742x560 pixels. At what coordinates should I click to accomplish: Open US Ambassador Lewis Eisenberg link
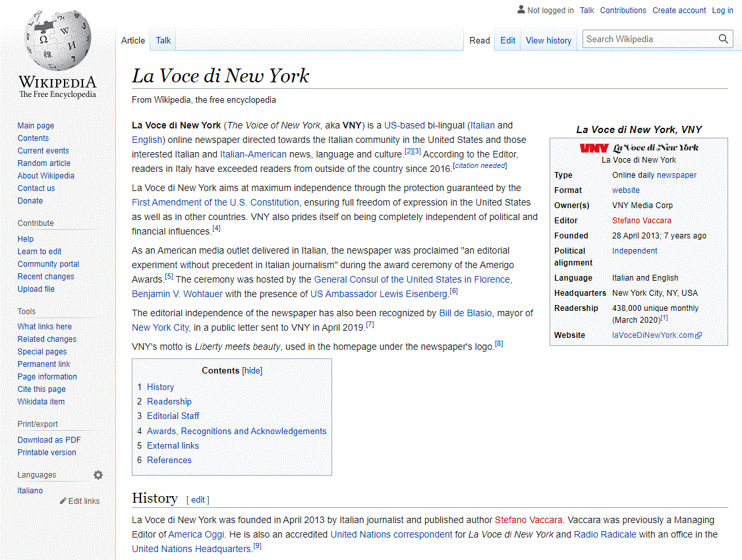[378, 294]
